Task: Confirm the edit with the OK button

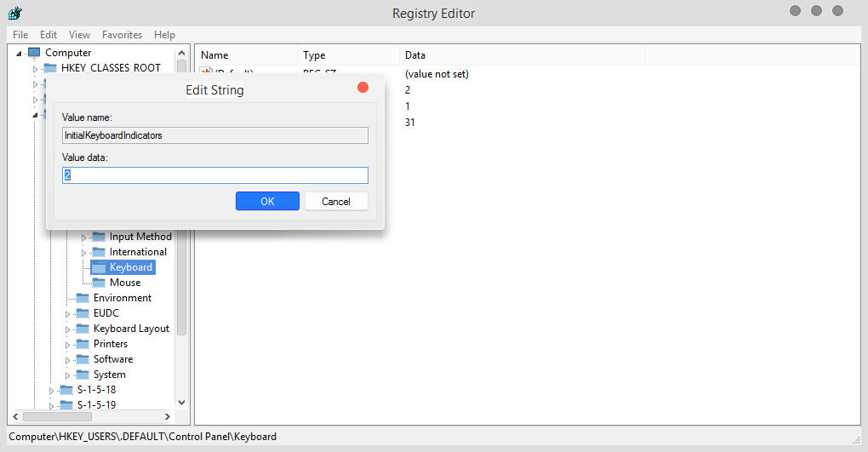Action: [x=267, y=201]
